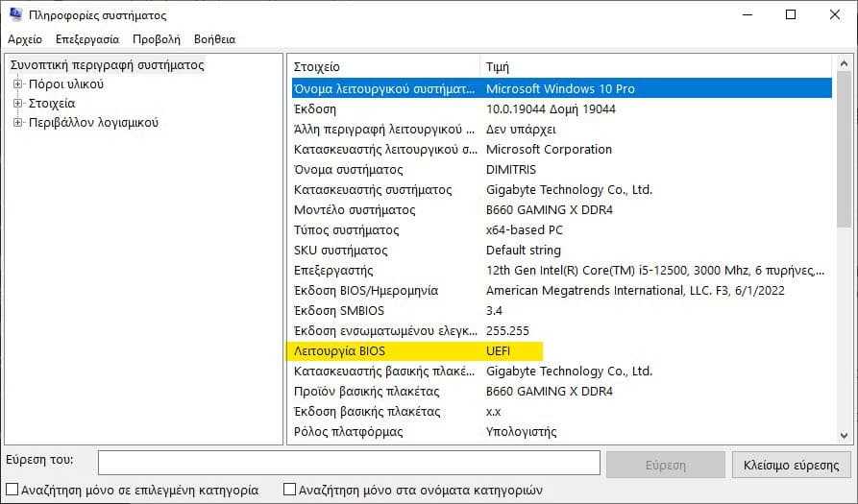The height and width of the screenshot is (504, 858).
Task: Click the Τιμή column header
Action: pyautogui.click(x=656, y=67)
